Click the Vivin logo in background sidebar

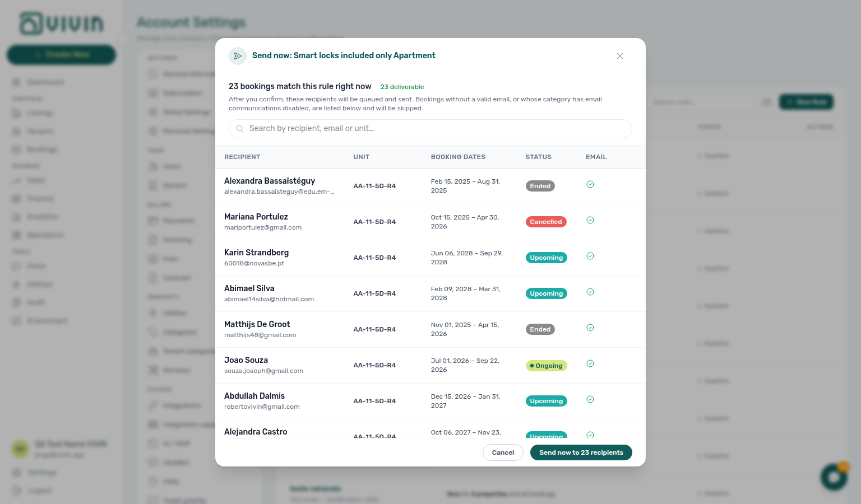(62, 24)
